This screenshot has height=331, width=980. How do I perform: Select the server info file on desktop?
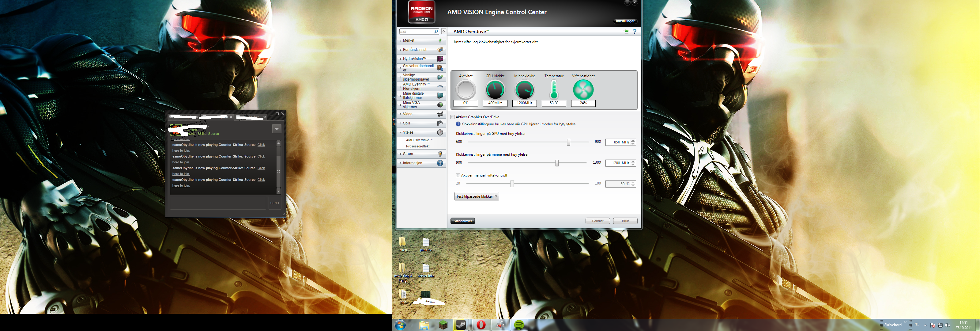coord(426,270)
